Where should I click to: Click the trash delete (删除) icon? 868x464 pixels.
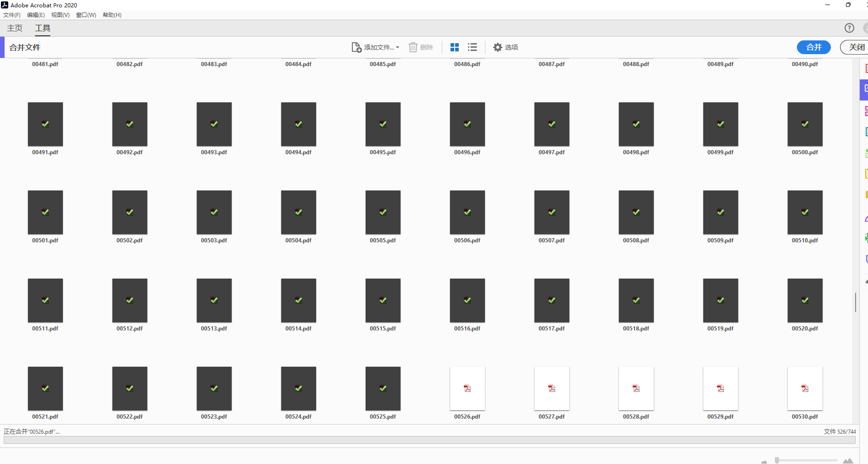413,47
